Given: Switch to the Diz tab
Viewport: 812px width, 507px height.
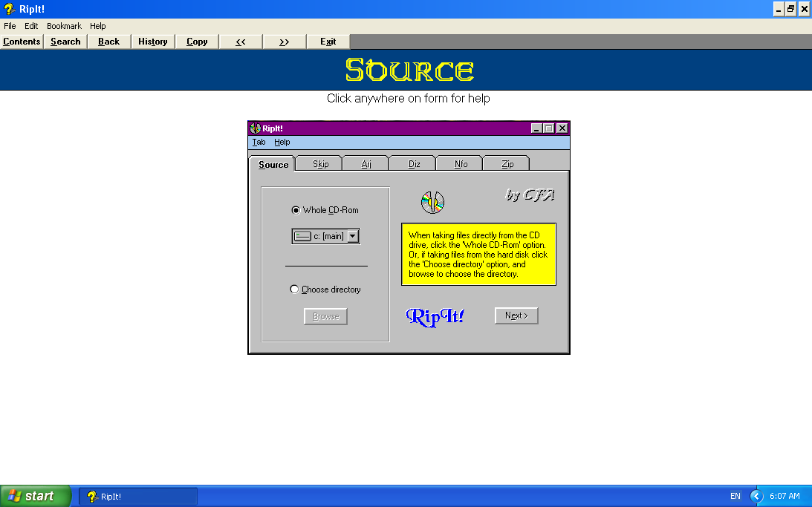Looking at the screenshot, I should point(415,164).
